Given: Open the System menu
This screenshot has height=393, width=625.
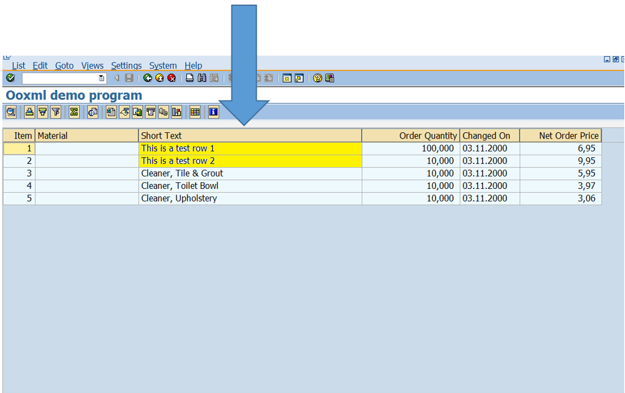Looking at the screenshot, I should (x=163, y=65).
